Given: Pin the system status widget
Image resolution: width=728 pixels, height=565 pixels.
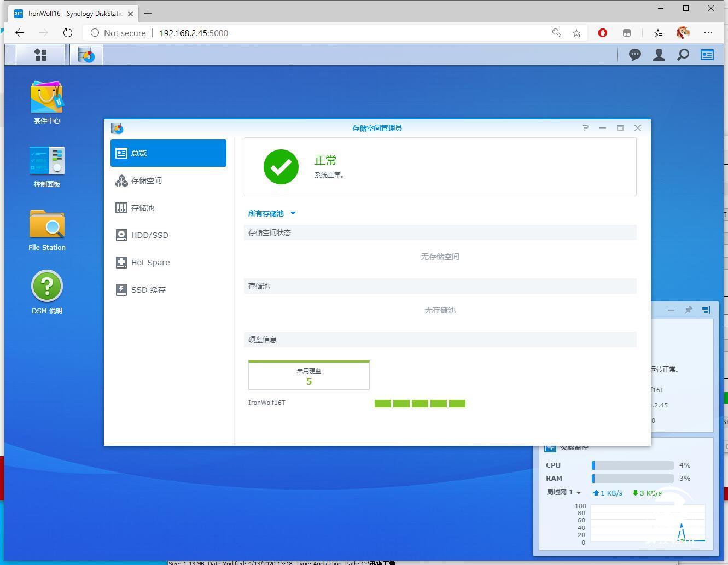Looking at the screenshot, I should (689, 310).
